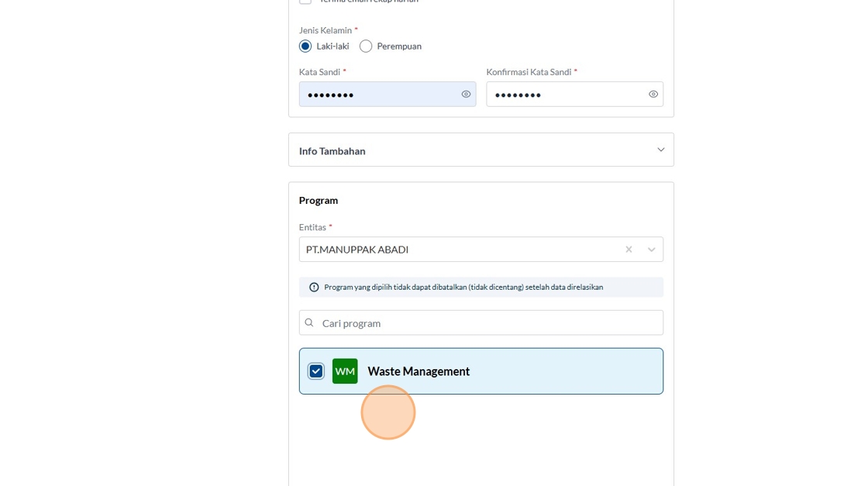Type in the Cari program search box
868x486 pixels.
pos(488,323)
